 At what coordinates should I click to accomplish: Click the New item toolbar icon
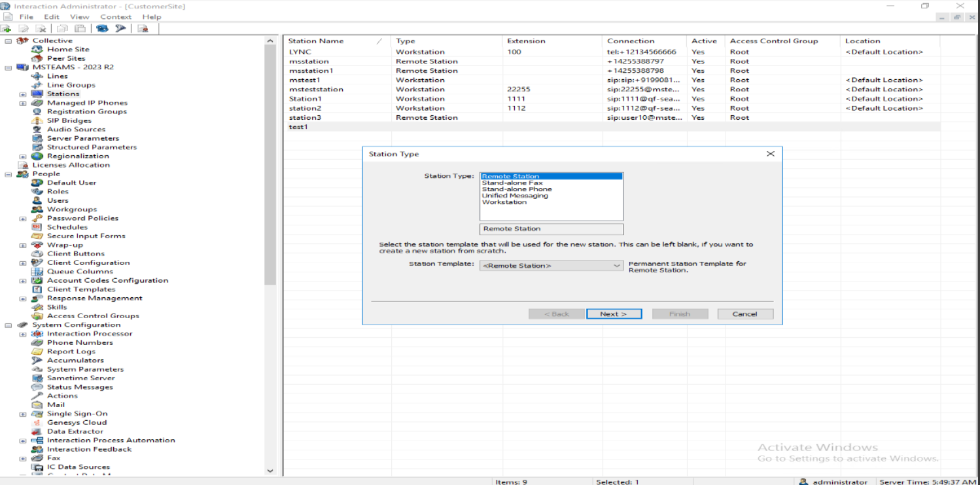tap(6, 29)
